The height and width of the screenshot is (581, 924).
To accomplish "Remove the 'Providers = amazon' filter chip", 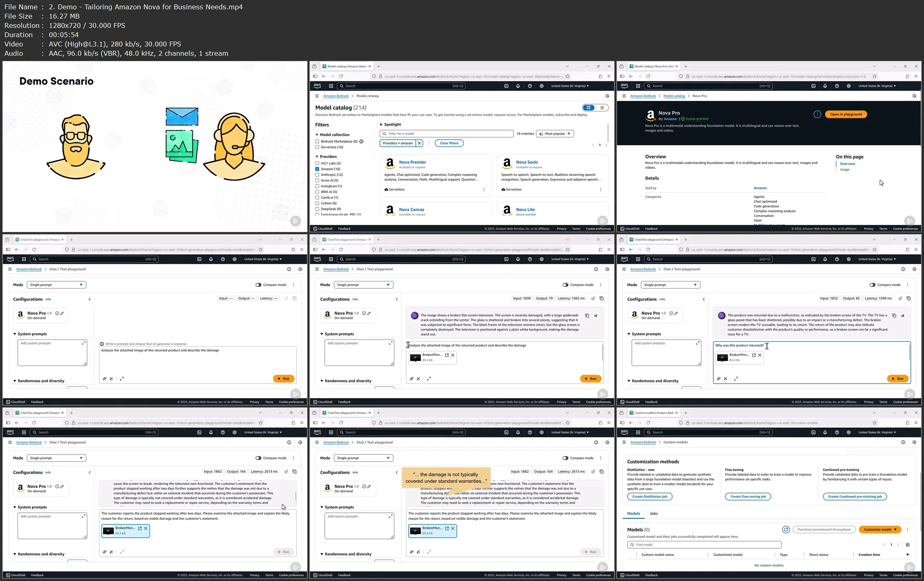I will point(419,143).
